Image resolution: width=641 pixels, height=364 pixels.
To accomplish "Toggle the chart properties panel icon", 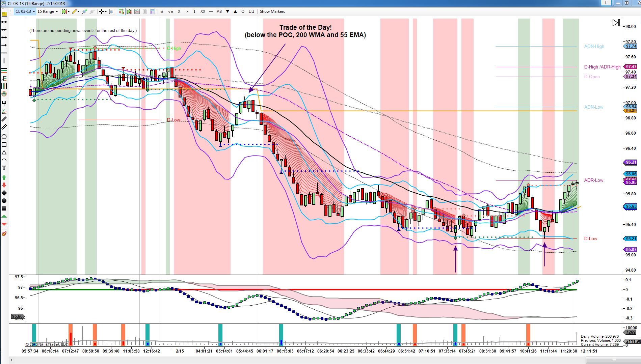I will [x=153, y=11].
